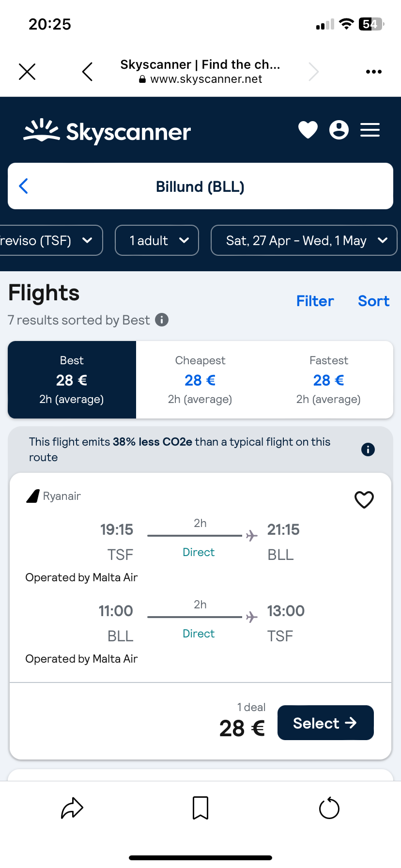Select the 28 € Ryanair deal
Image resolution: width=401 pixels, height=868 pixels.
coord(325,723)
